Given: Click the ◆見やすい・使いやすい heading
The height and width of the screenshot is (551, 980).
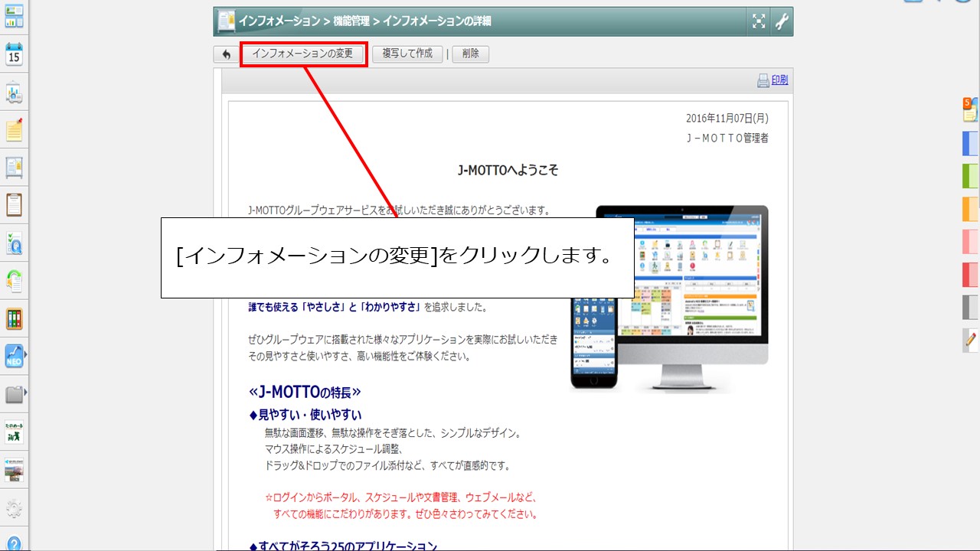Looking at the screenshot, I should [x=305, y=415].
